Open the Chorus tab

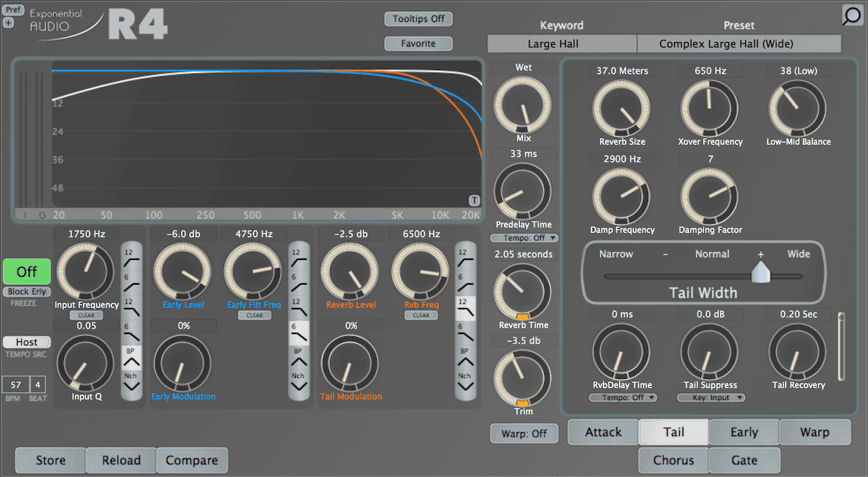(674, 460)
